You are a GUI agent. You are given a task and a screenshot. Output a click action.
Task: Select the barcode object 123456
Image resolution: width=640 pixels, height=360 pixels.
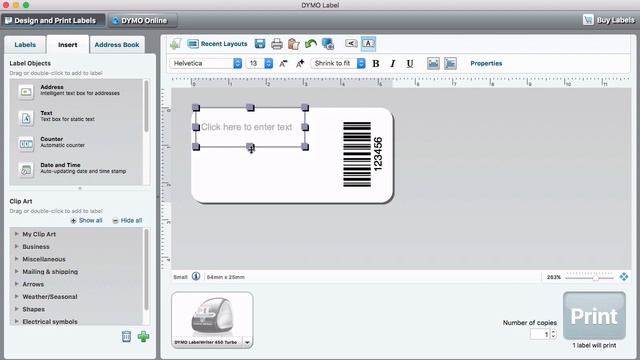363,154
